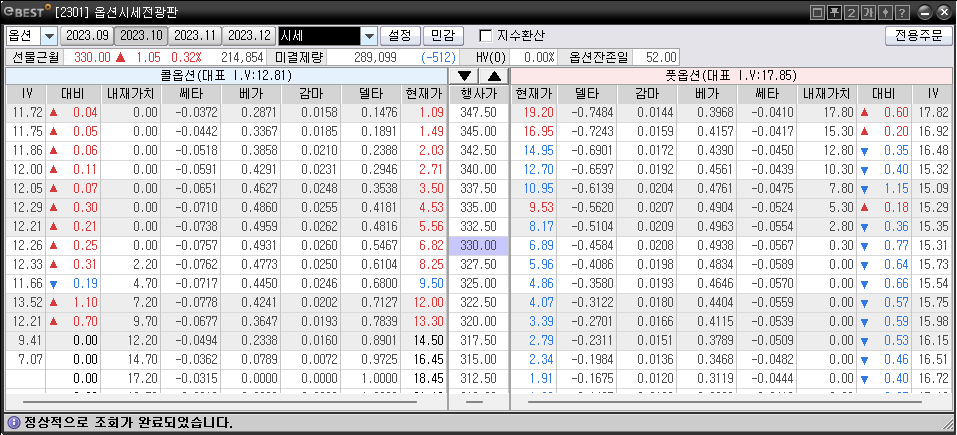Click put 현재가 column header

point(533,94)
